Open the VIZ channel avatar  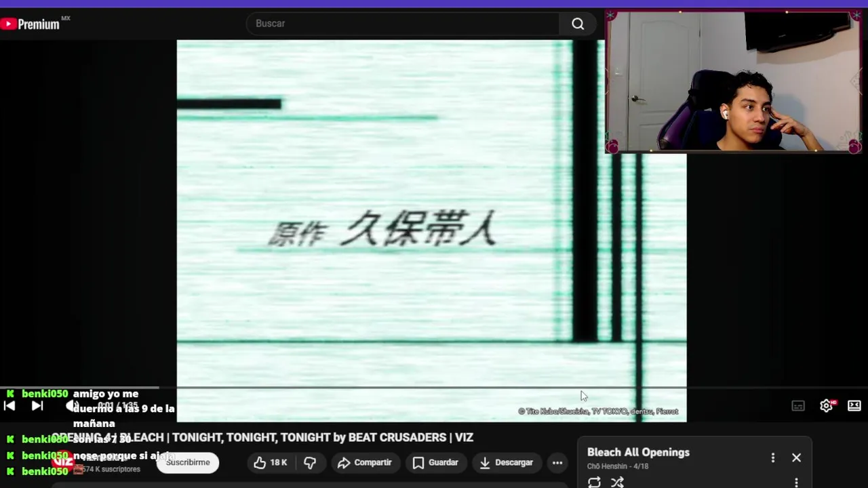pos(63,462)
